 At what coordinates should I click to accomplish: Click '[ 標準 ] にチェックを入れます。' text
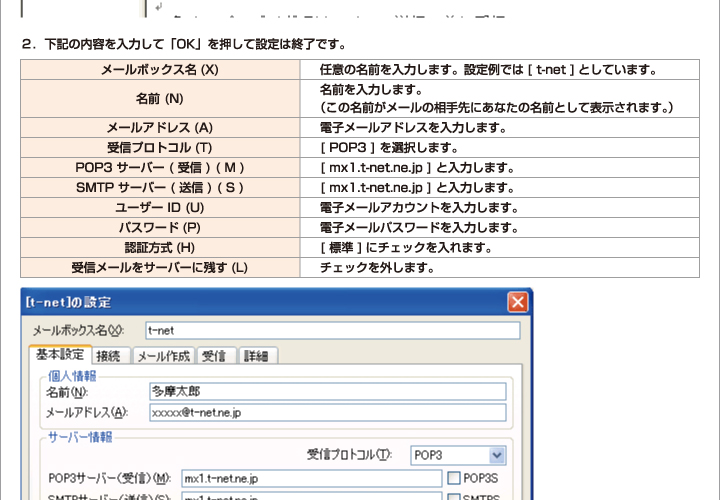(406, 247)
